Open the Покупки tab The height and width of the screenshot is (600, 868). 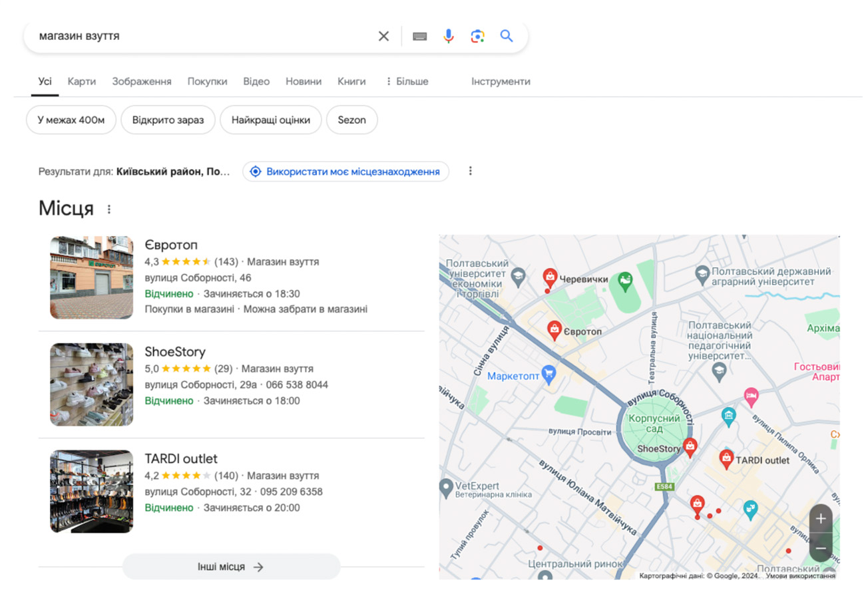pos(207,81)
